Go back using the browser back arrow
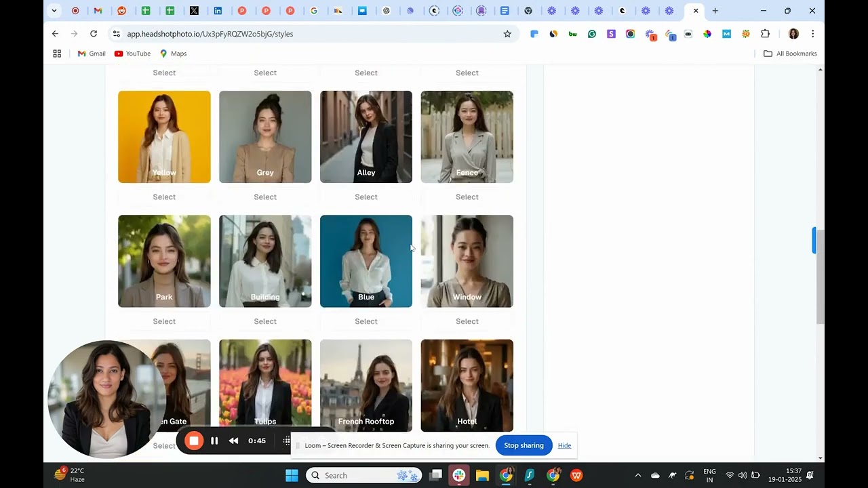This screenshot has height=488, width=868. [55, 34]
